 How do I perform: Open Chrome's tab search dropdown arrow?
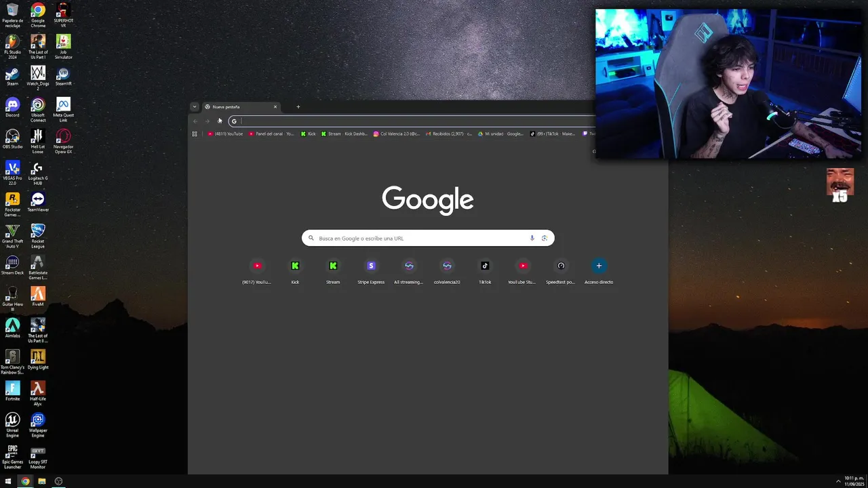(195, 106)
